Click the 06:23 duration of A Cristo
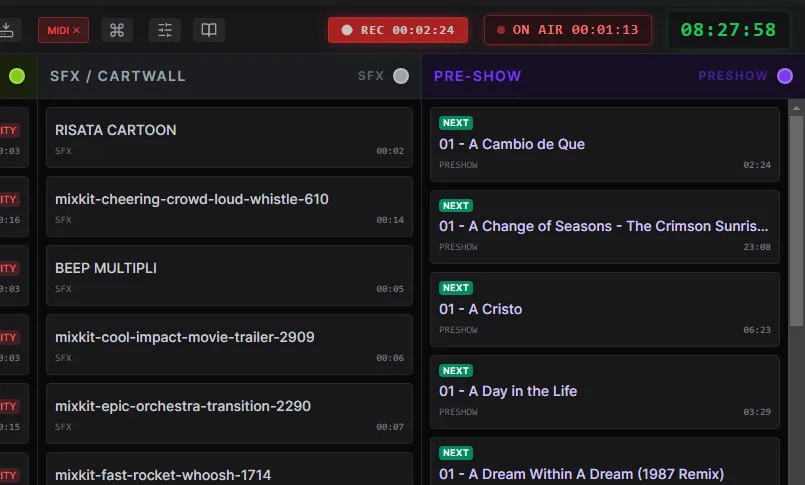 [x=757, y=329]
